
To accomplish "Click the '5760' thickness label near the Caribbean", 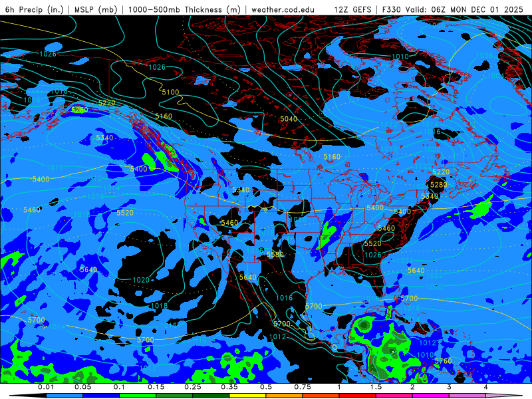I will pos(444,361).
